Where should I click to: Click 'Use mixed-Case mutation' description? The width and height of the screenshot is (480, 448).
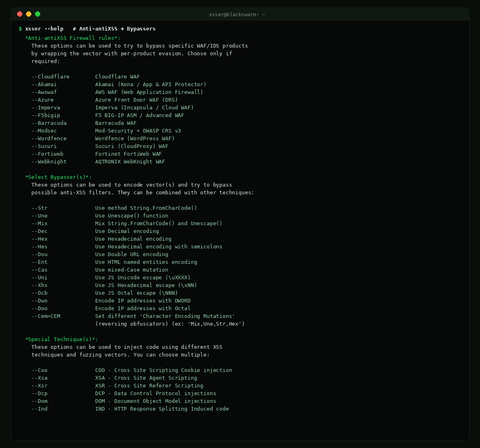[132, 270]
